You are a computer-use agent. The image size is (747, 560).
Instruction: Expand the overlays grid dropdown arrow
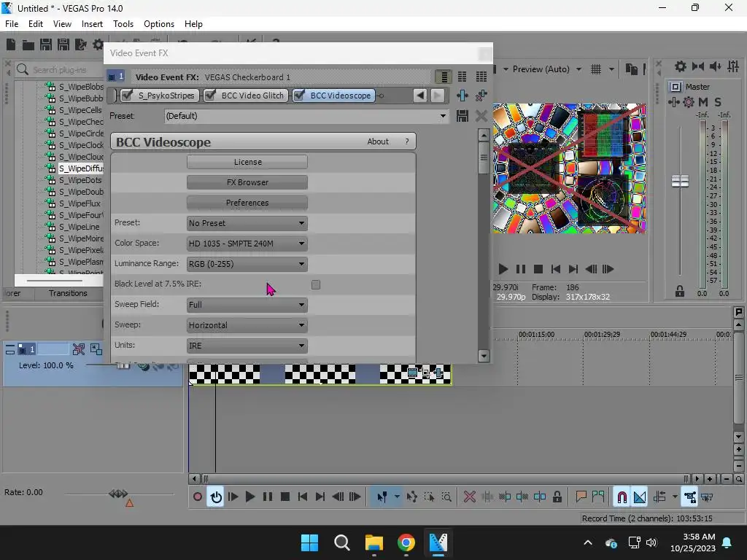click(611, 69)
